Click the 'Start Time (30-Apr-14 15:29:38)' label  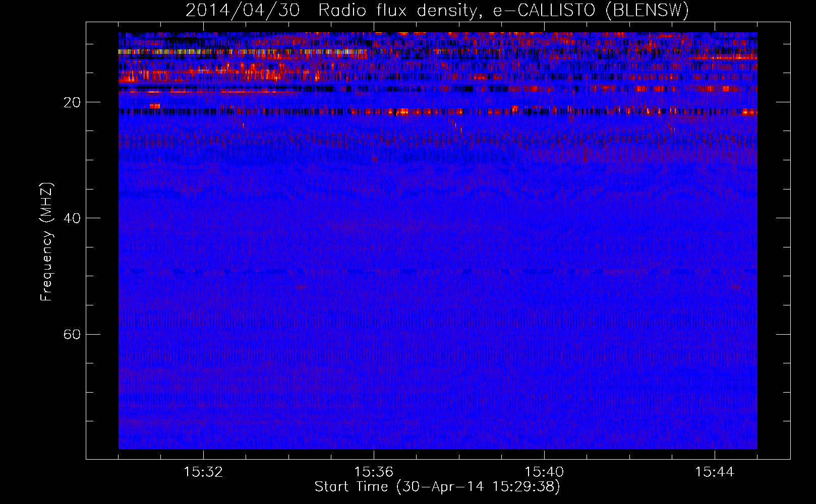point(437,487)
